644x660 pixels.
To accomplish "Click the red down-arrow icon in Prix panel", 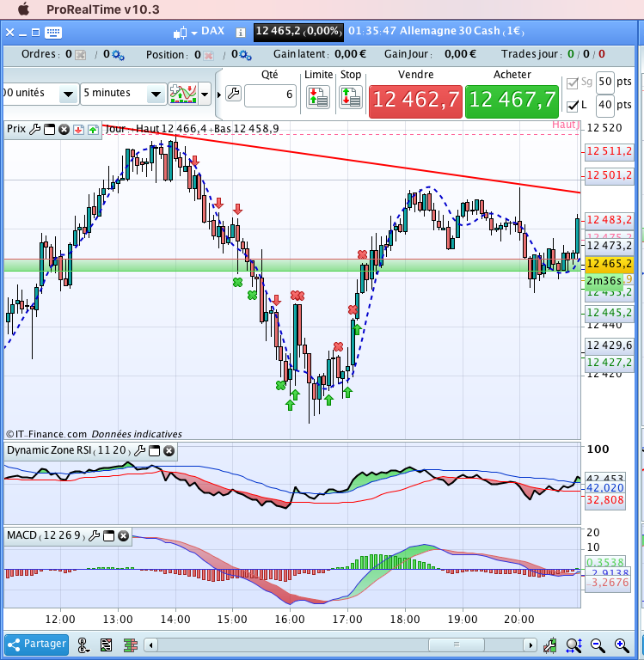I will (78, 130).
